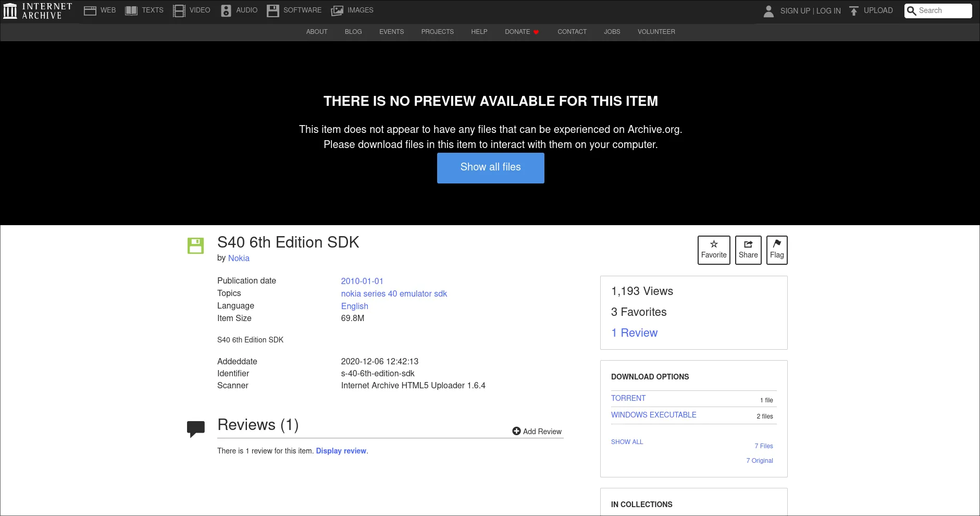Go to the Donate menu item
980x516 pixels.
517,32
